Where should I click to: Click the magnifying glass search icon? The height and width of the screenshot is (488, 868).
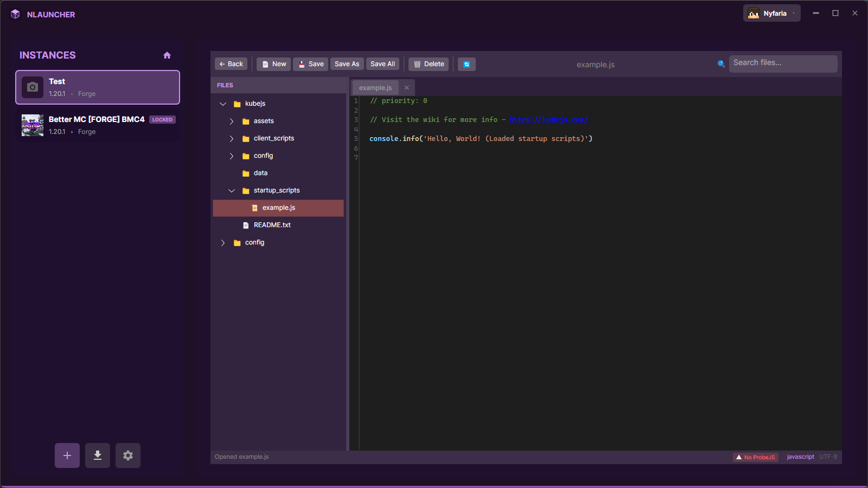720,63
